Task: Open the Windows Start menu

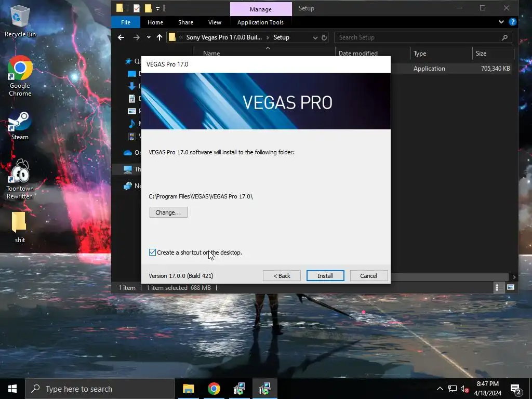Action: [x=12, y=389]
